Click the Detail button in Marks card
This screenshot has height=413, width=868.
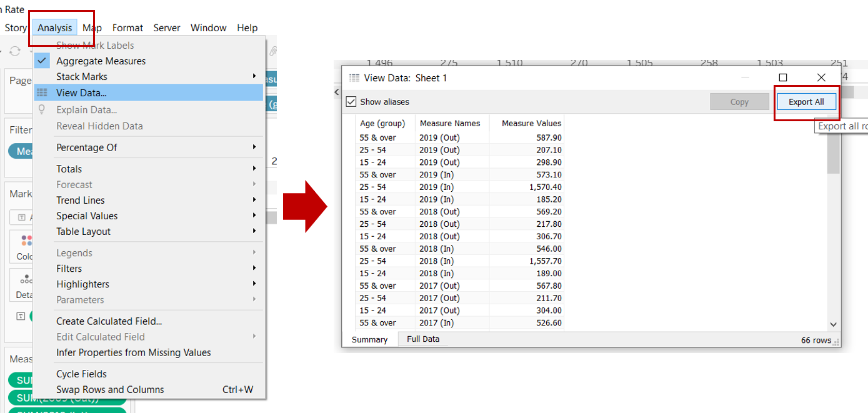click(25, 286)
